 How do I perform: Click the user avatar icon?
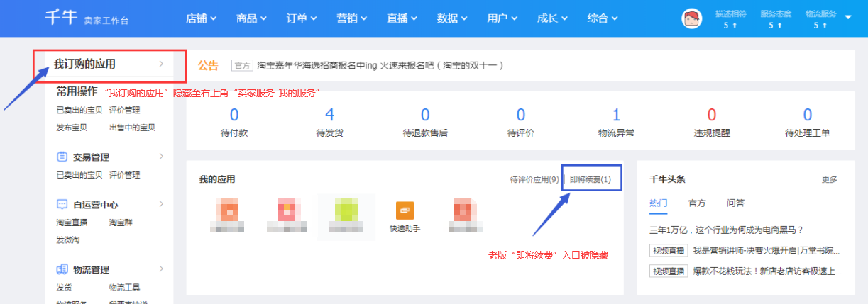692,18
